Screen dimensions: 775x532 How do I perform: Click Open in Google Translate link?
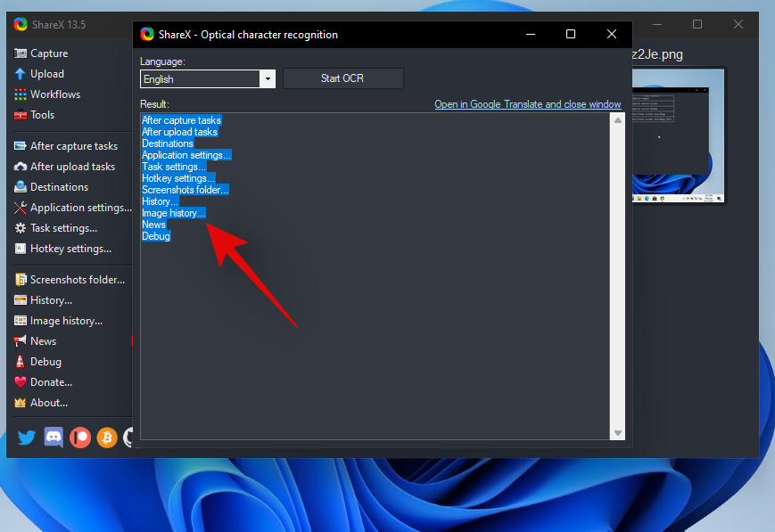pos(527,104)
